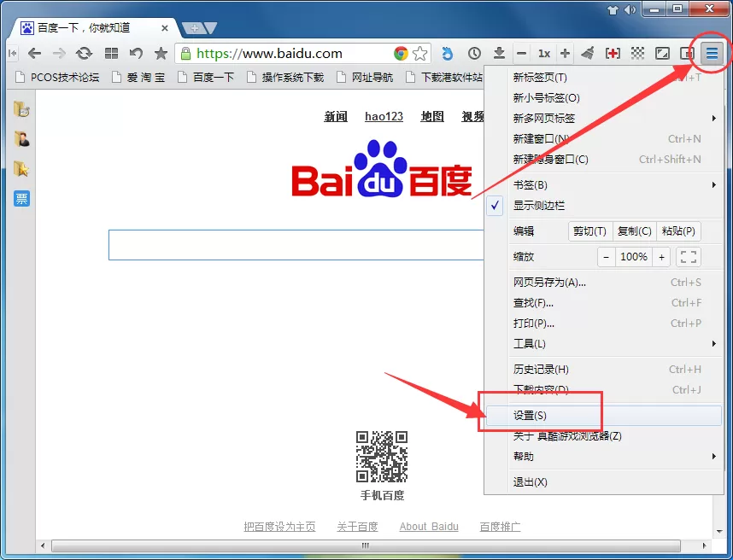Image resolution: width=733 pixels, height=560 pixels.
Task: Click the Chrome core mode icon in address bar
Action: 401,54
